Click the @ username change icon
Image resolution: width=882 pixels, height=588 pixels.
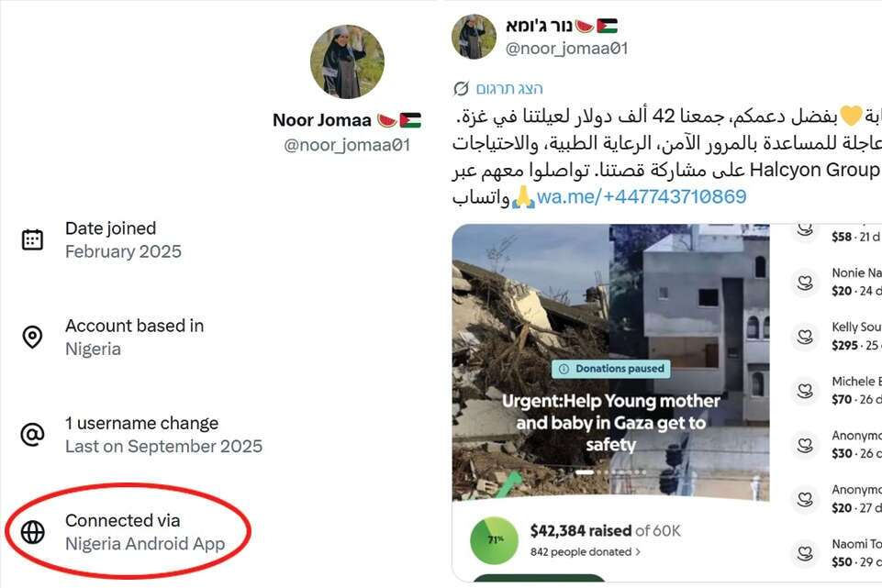[32, 435]
